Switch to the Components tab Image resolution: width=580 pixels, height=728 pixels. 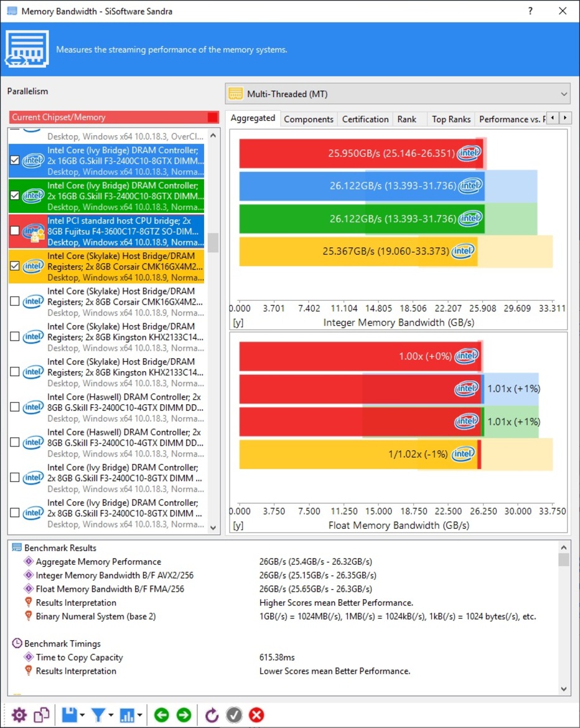[x=309, y=120]
